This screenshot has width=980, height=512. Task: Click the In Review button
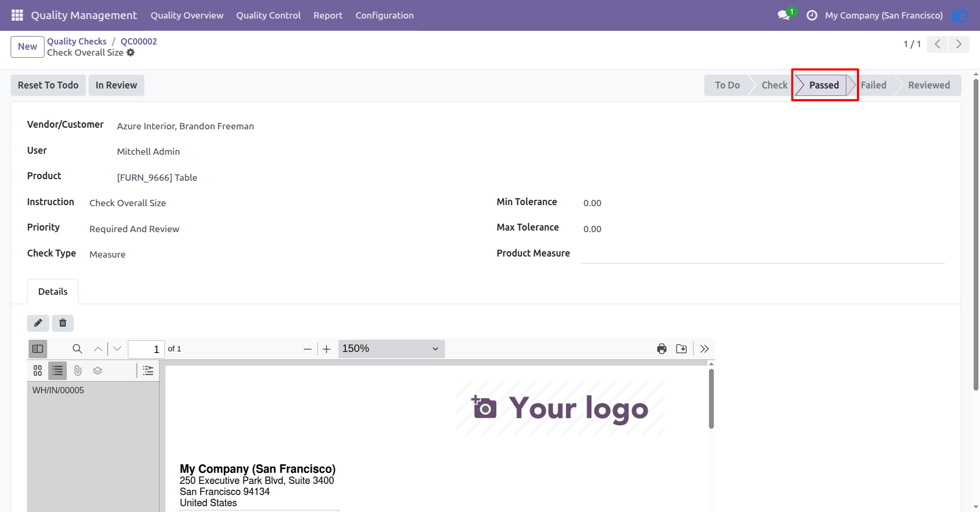pyautogui.click(x=116, y=85)
